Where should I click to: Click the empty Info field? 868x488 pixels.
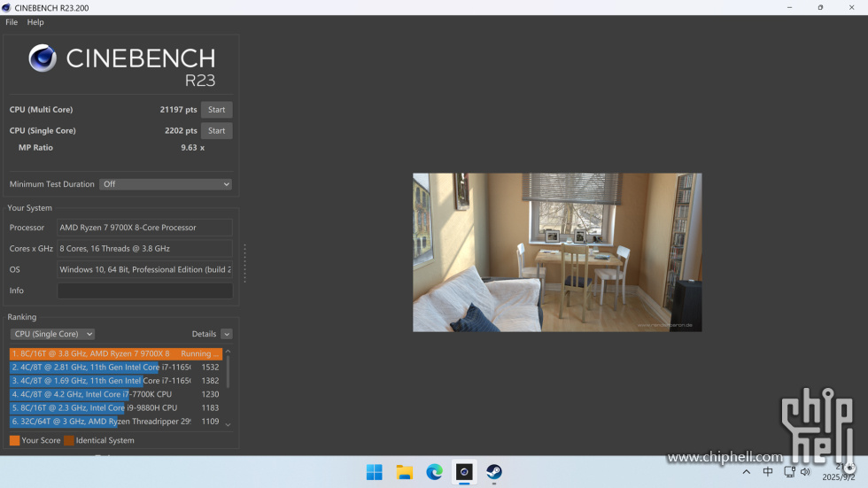144,290
